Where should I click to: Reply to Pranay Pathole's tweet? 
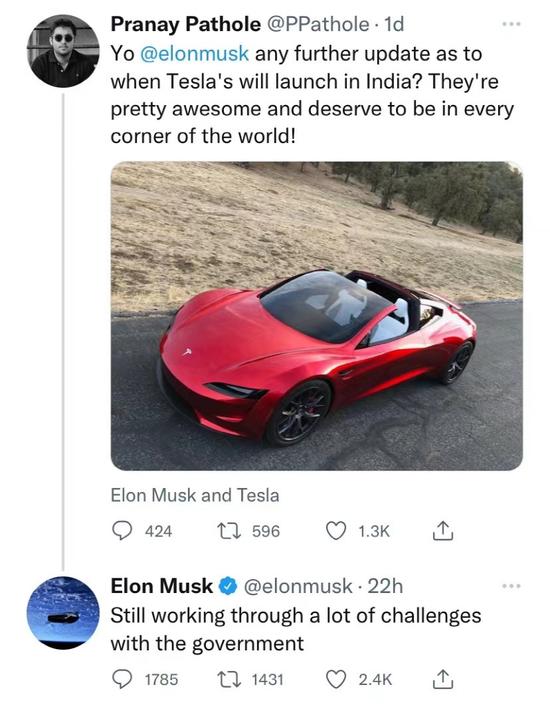tap(121, 531)
